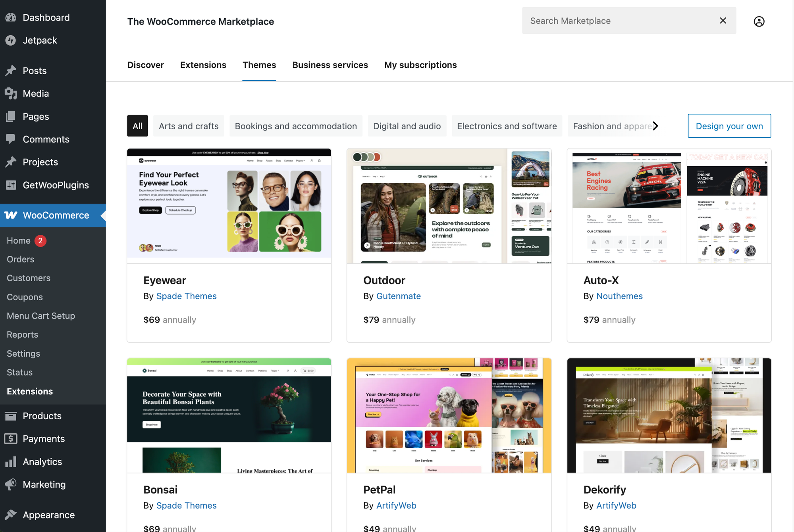Open the Coupons submenu item
This screenshot has height=532, width=794.
[x=25, y=297]
